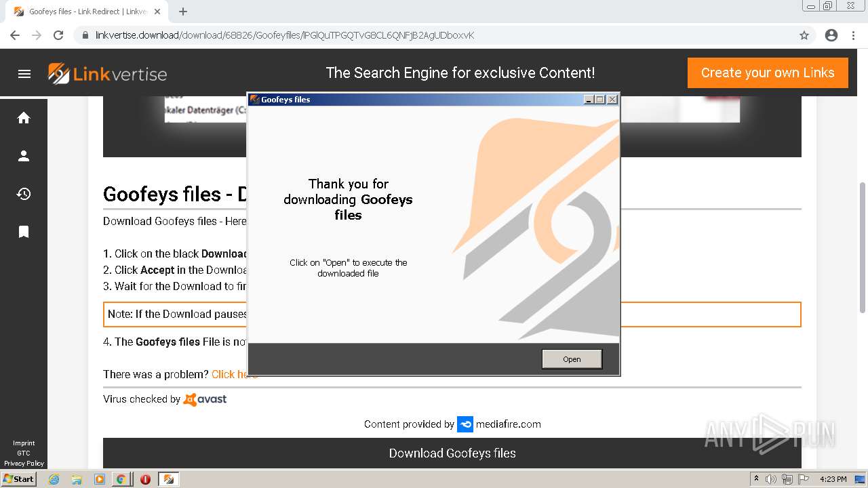868x488 pixels.
Task: Open Chrome's three-dot menu
Action: [853, 35]
